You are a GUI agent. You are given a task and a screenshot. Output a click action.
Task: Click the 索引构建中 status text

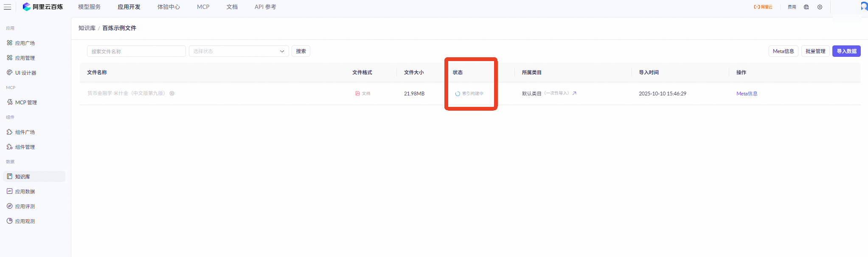point(473,94)
